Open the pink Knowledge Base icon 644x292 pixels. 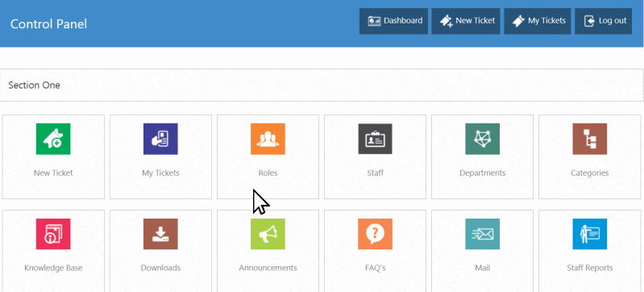point(53,234)
